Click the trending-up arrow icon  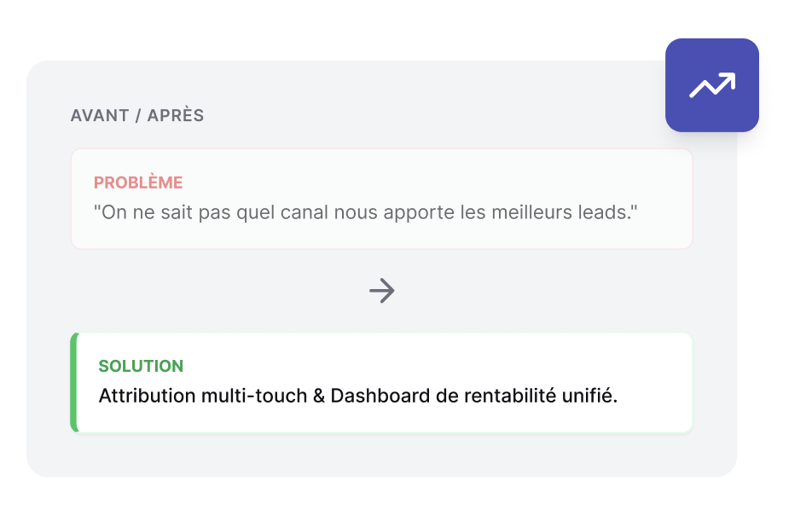(712, 85)
